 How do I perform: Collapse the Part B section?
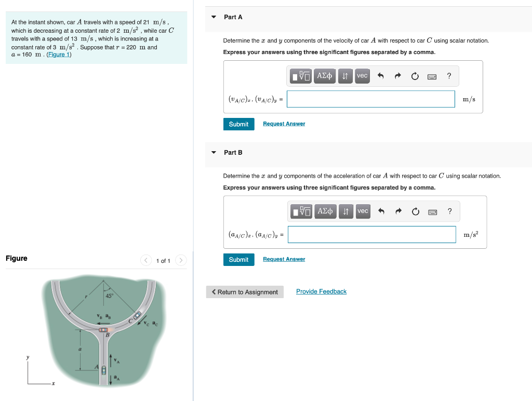click(214, 152)
